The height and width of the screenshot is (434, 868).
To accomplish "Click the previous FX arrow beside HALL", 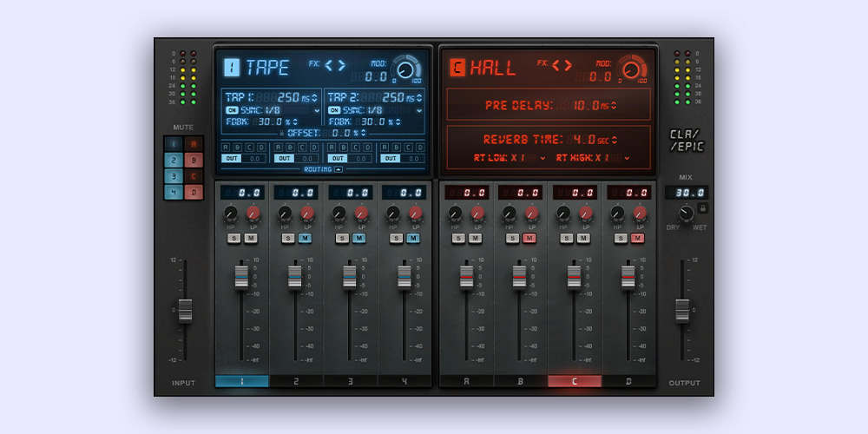I will (x=556, y=64).
